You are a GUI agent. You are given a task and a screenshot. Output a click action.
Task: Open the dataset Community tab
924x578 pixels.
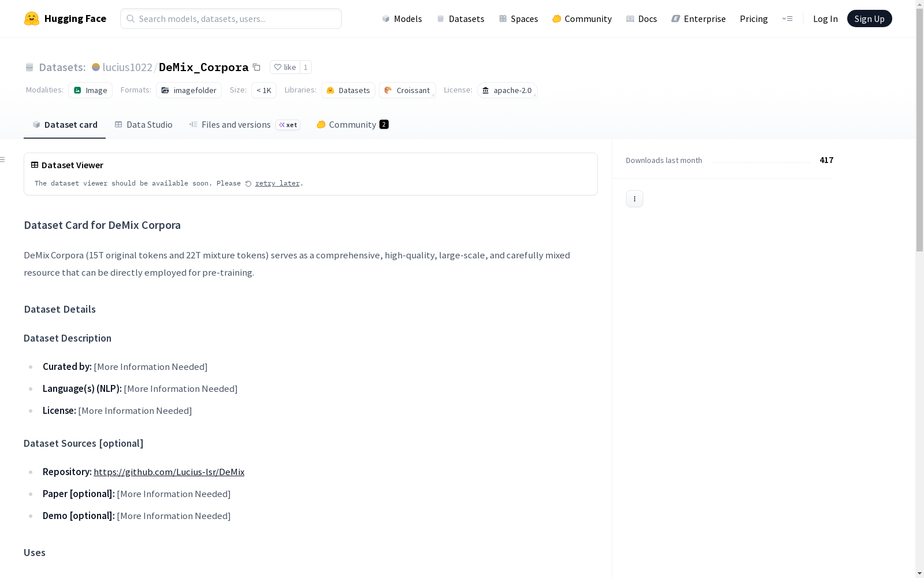point(352,125)
